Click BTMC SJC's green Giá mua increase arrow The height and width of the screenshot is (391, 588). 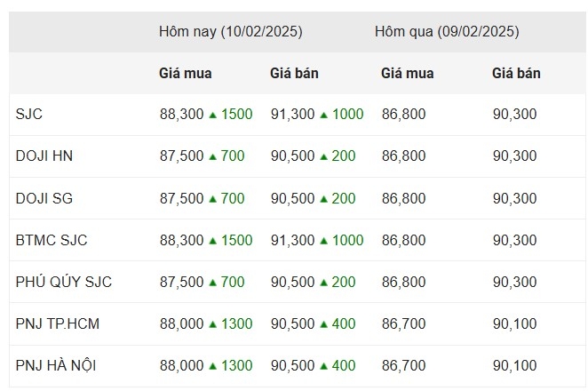[x=212, y=240]
